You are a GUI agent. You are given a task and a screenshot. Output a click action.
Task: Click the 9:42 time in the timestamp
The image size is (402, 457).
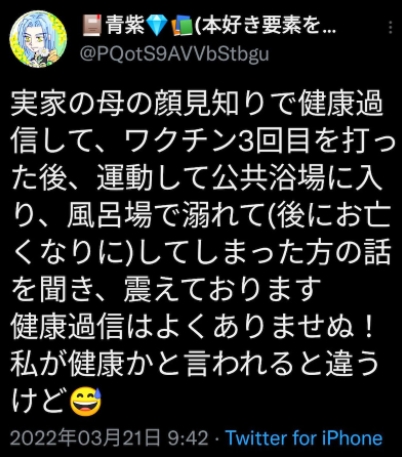(x=188, y=438)
